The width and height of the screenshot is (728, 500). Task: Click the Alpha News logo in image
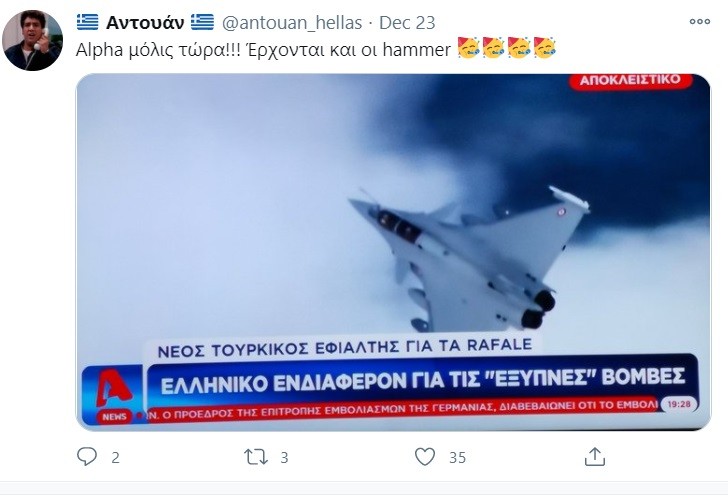tap(113, 394)
